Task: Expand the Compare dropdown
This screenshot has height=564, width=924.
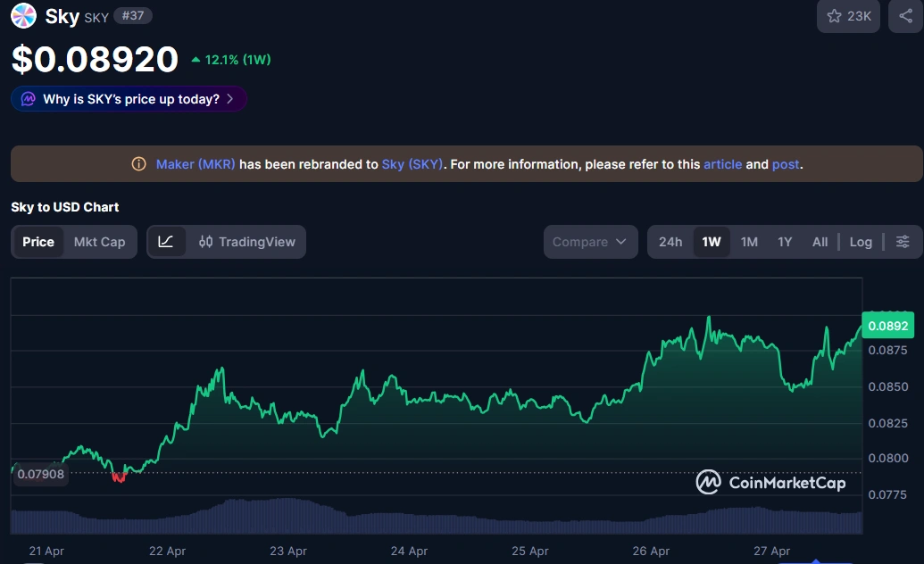Action: (590, 242)
